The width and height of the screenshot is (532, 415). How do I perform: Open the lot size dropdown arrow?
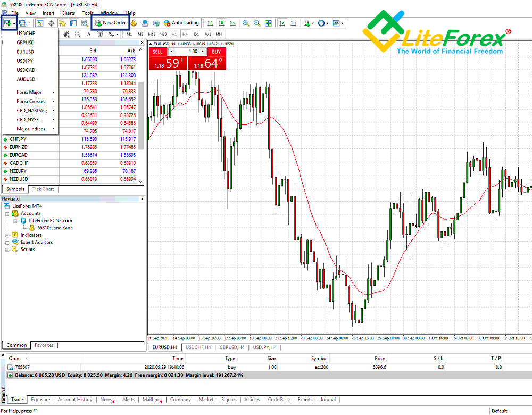click(172, 52)
